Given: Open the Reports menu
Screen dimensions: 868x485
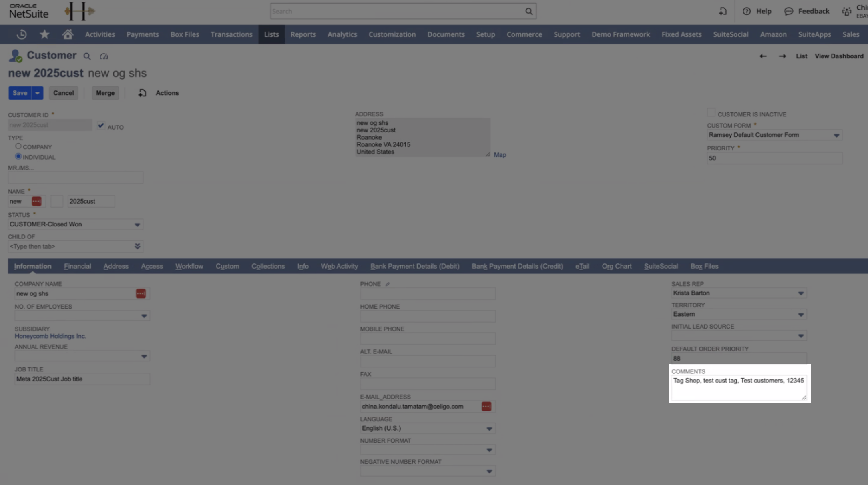Looking at the screenshot, I should (303, 34).
